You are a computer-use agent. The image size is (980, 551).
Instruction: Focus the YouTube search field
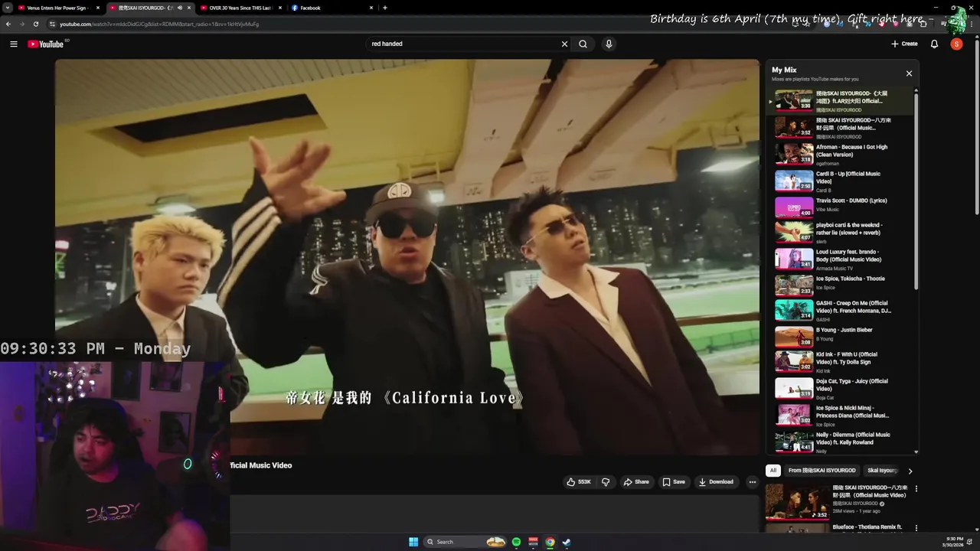(464, 44)
